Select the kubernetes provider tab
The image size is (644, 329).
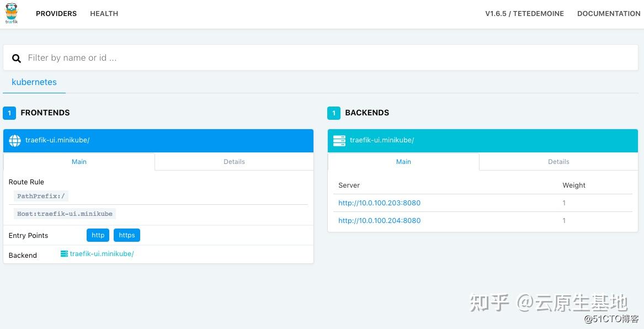(34, 82)
